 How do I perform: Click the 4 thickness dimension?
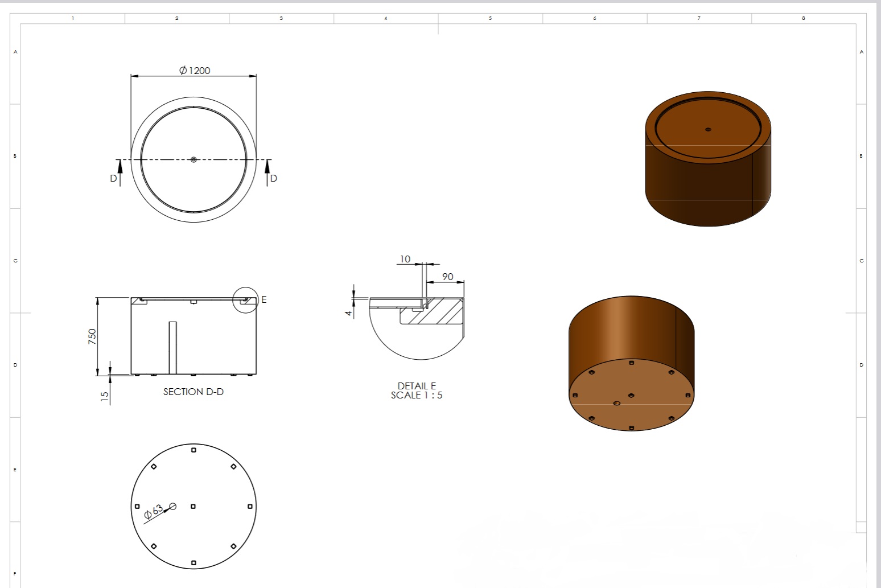click(x=349, y=312)
